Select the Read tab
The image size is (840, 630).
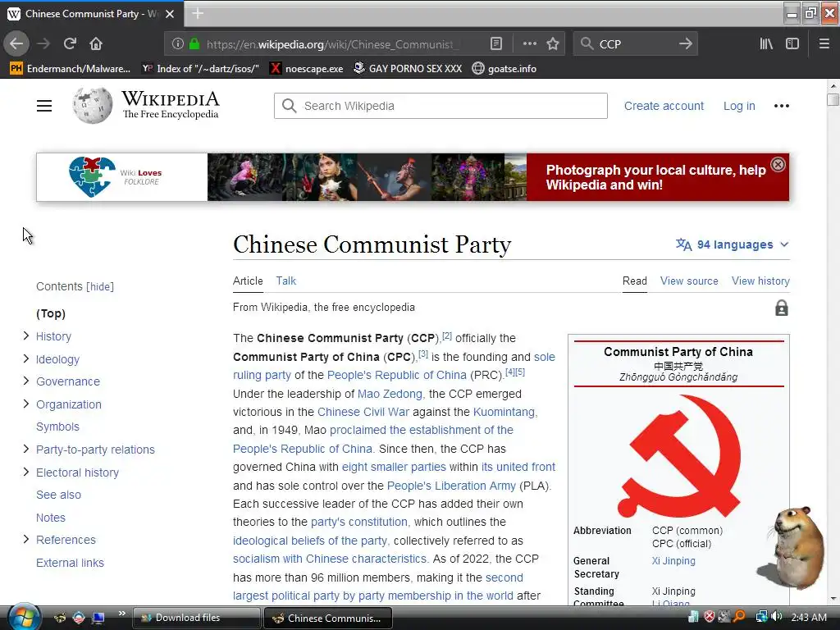pyautogui.click(x=635, y=281)
